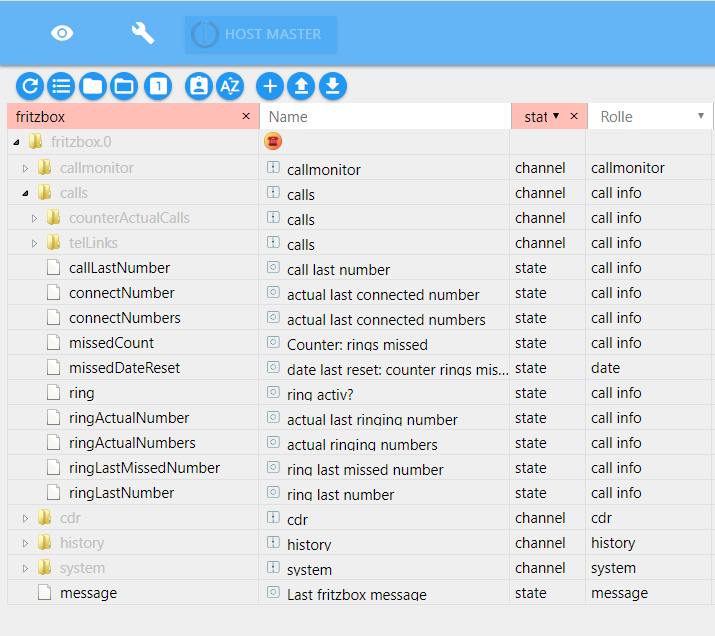Click state icon beside 'Last fritzbox message'
Screen dimensions: 715x636
(x=273, y=592)
